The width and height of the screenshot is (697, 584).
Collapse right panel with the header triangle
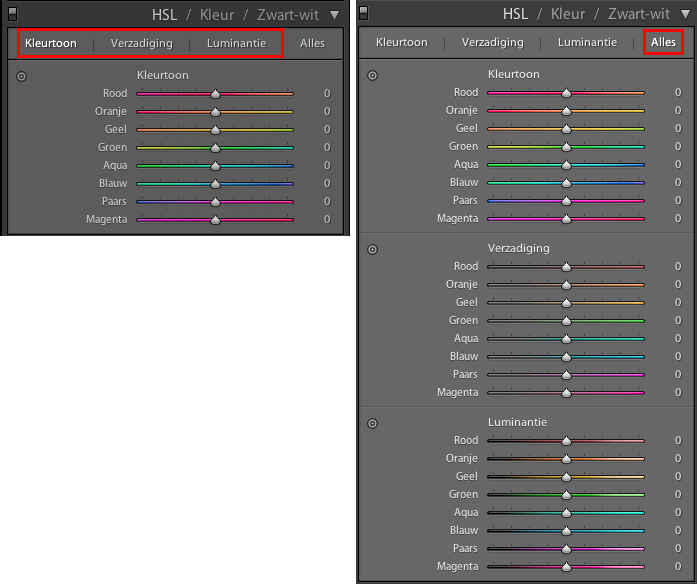click(x=686, y=15)
